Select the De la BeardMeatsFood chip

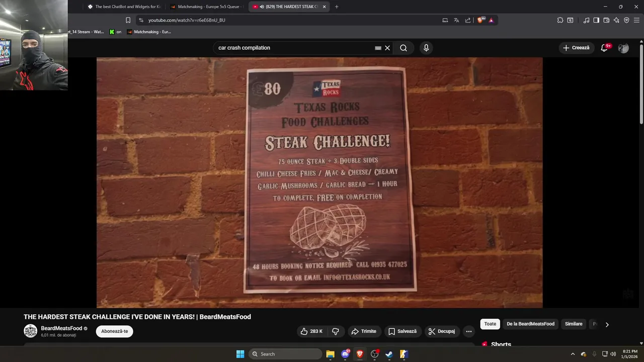click(x=530, y=324)
